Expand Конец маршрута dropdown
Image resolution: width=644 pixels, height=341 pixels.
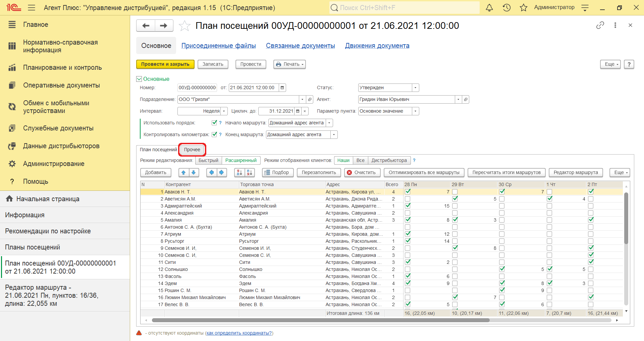pos(334,134)
